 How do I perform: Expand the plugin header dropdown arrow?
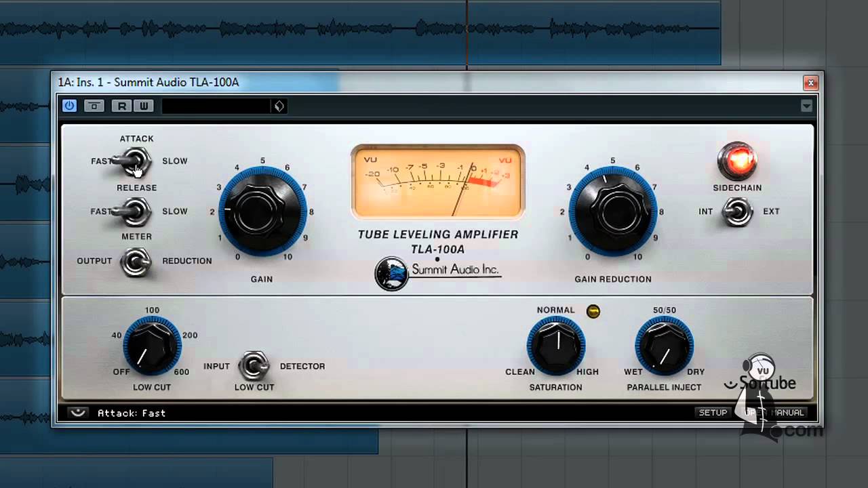coord(806,106)
